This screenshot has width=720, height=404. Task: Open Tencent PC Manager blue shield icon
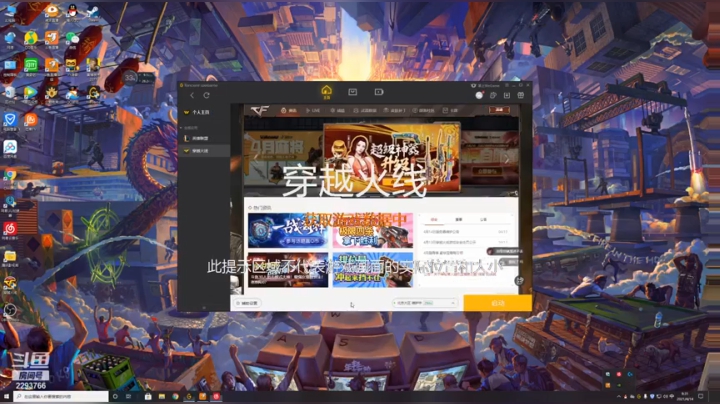[10, 121]
